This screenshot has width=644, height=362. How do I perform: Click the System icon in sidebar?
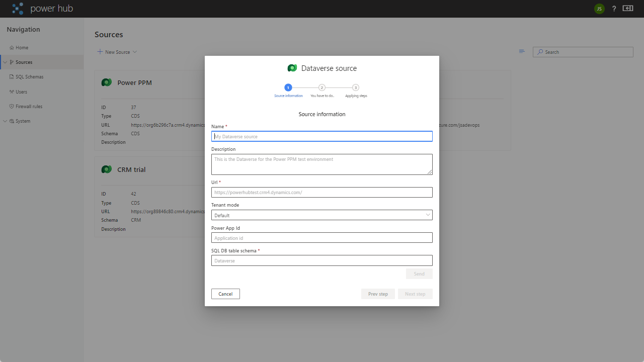pyautogui.click(x=12, y=121)
